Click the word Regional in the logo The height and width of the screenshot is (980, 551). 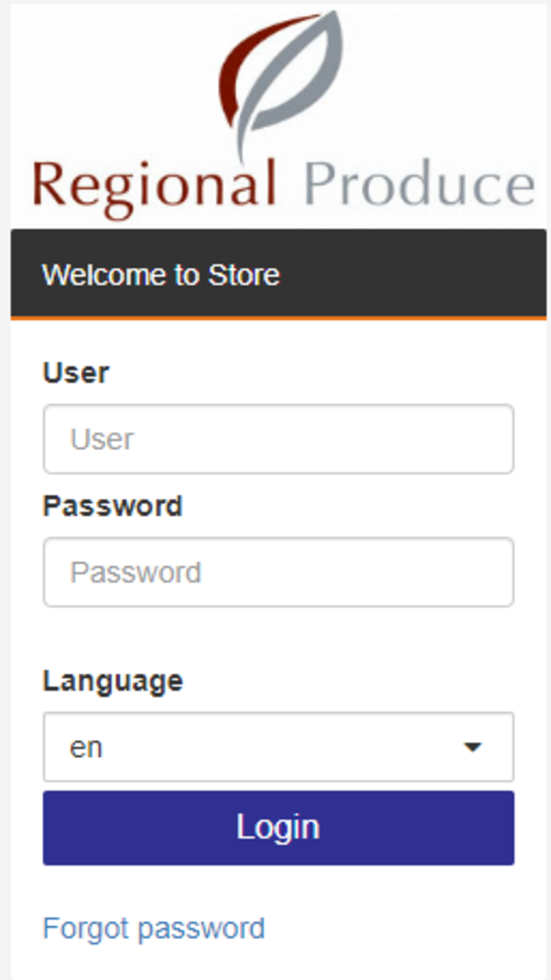tap(154, 187)
